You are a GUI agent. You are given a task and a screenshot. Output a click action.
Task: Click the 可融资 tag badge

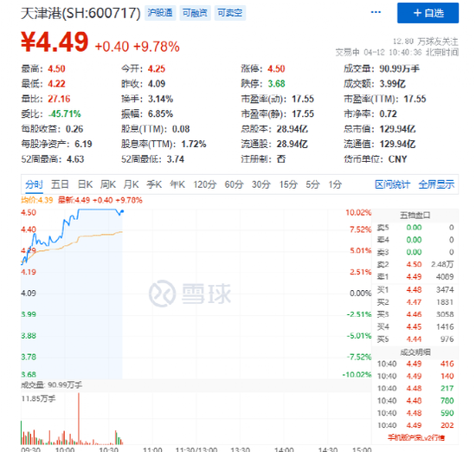[195, 13]
